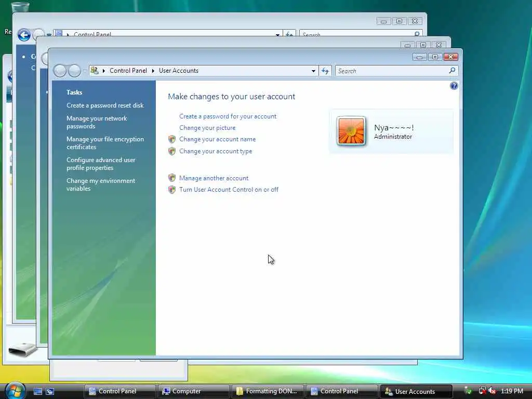Open Manage your file encryption certificates
This screenshot has height=399, width=532.
click(105, 143)
